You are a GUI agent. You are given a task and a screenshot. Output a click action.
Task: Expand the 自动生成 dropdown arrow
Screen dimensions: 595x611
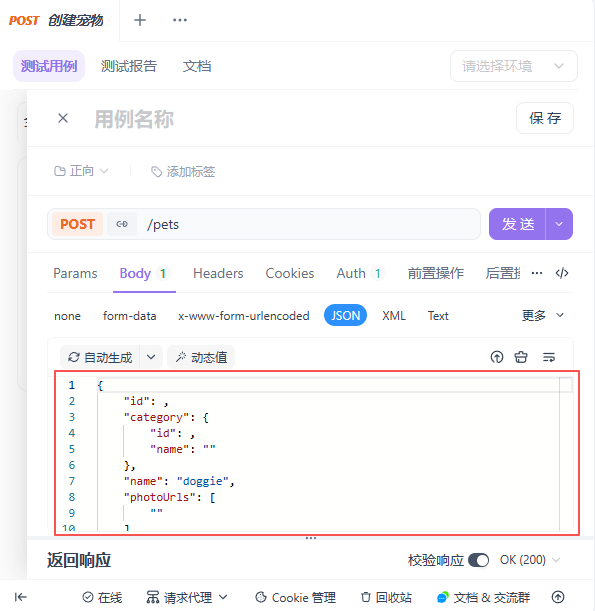pos(151,357)
